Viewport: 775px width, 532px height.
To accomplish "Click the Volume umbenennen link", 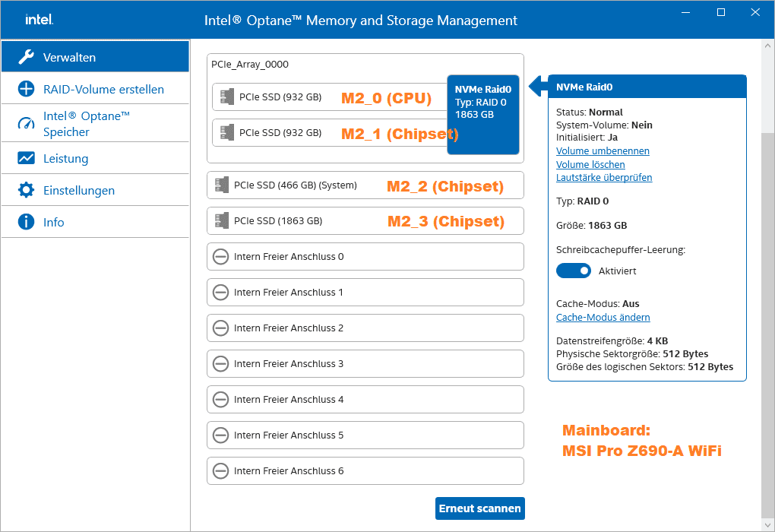I will (x=603, y=150).
